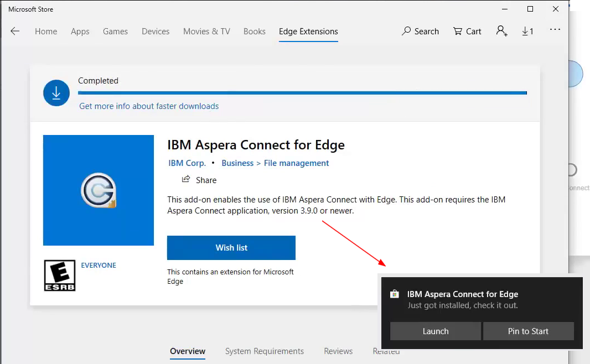Click Pin to Start in notification

[528, 331]
